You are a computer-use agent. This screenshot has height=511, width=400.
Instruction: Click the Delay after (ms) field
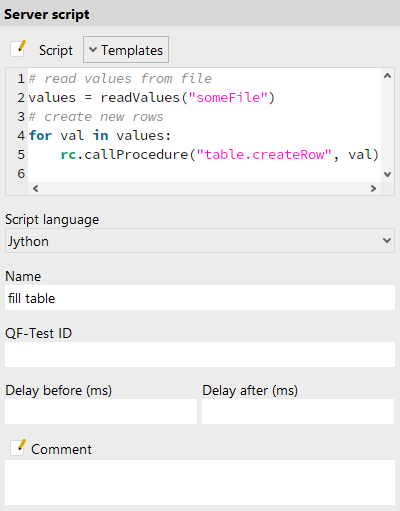[x=298, y=412]
